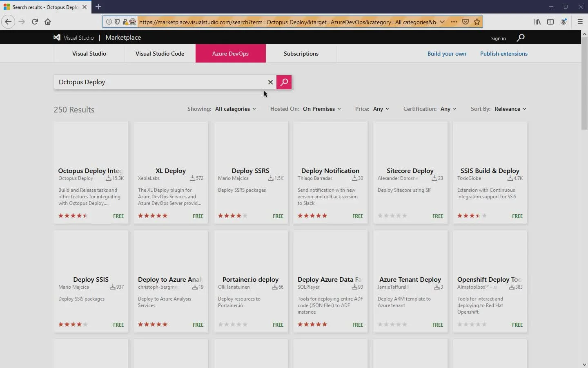
Task: Click Sign in
Action: tap(498, 38)
